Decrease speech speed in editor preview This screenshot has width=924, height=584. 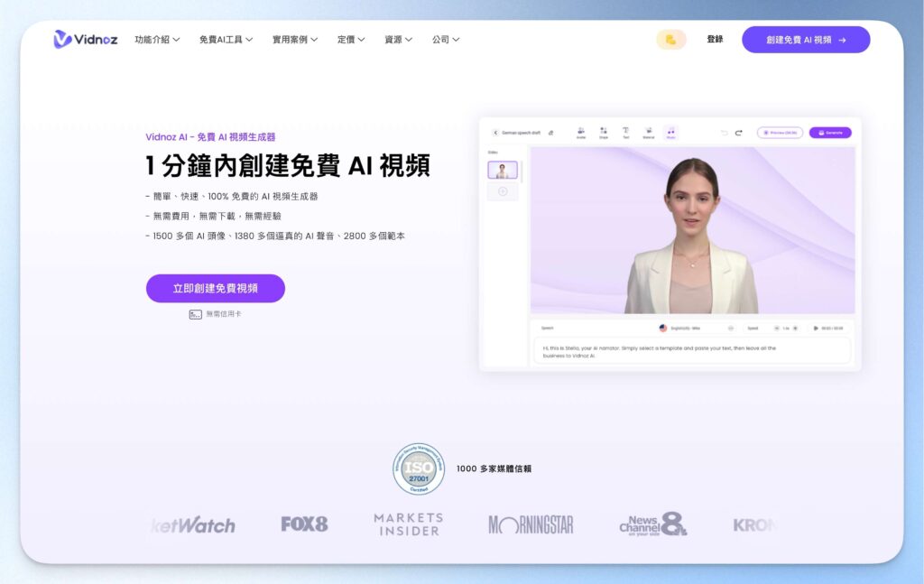(777, 329)
